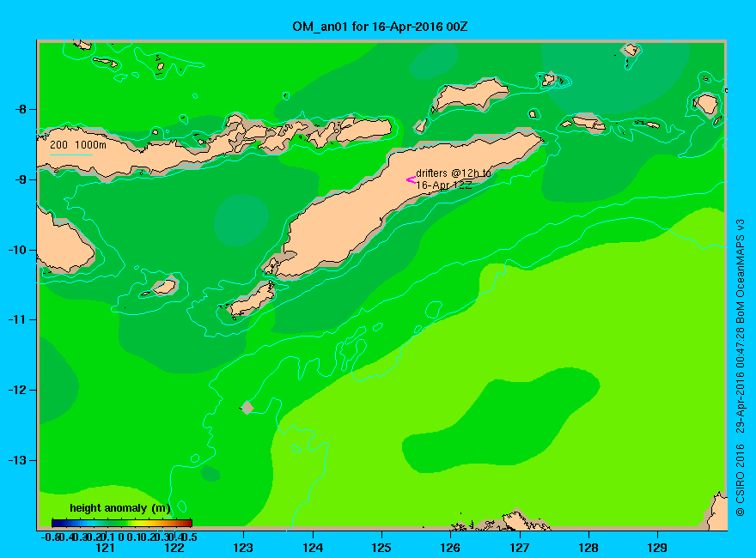Click the longitude label 128
The height and width of the screenshot is (558, 756).
pyautogui.click(x=588, y=548)
